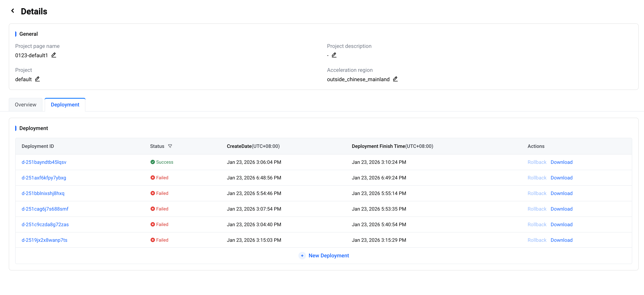Edit the acceleration region pencil icon
The height and width of the screenshot is (295, 644).
[395, 79]
